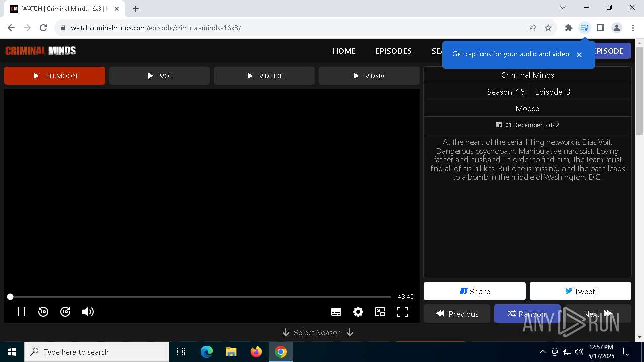Click 'Season: 16' label

point(506,92)
